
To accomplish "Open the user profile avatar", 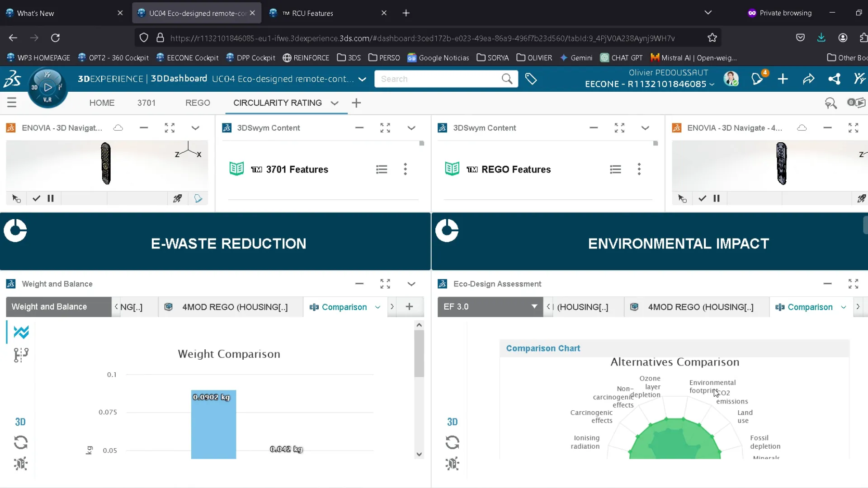I will [731, 78].
